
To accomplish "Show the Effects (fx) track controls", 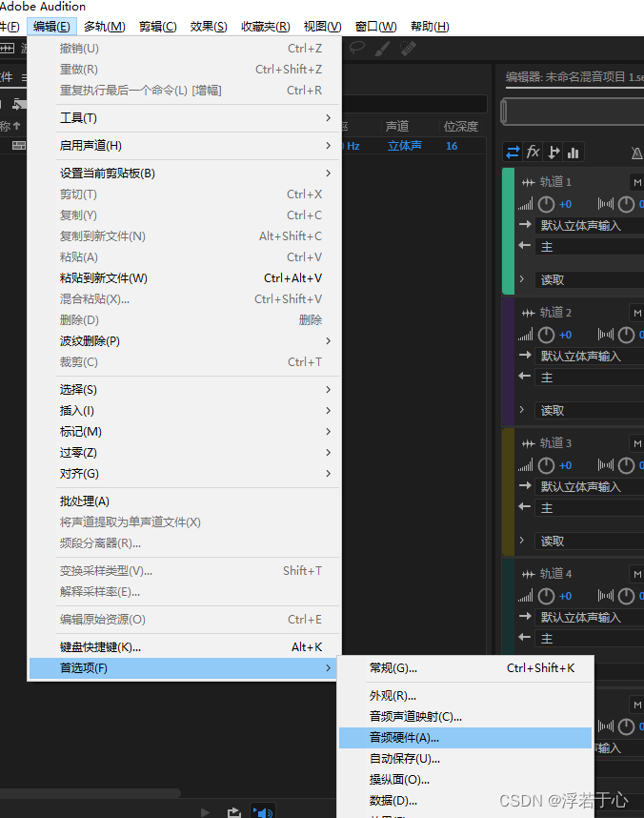I will coord(533,152).
